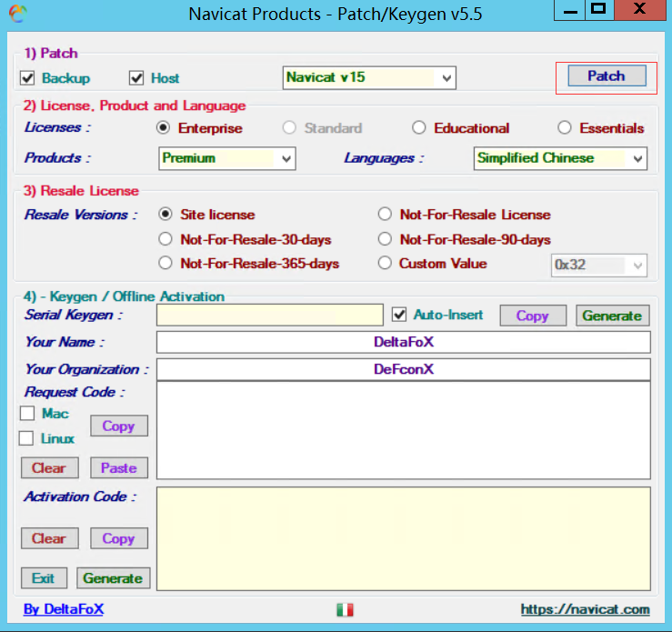Click Generate next to Serial Keygen
Viewport: 672px width, 632px height.
pos(612,316)
